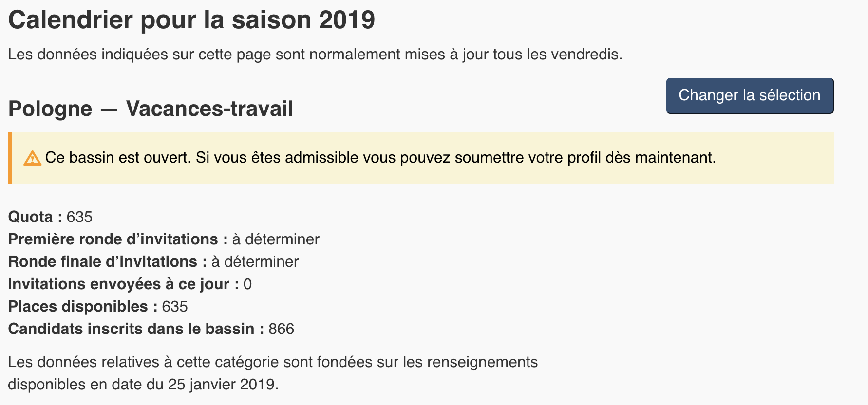The image size is (868, 405).
Task: Click the orange warning triangle icon
Action: point(32,158)
